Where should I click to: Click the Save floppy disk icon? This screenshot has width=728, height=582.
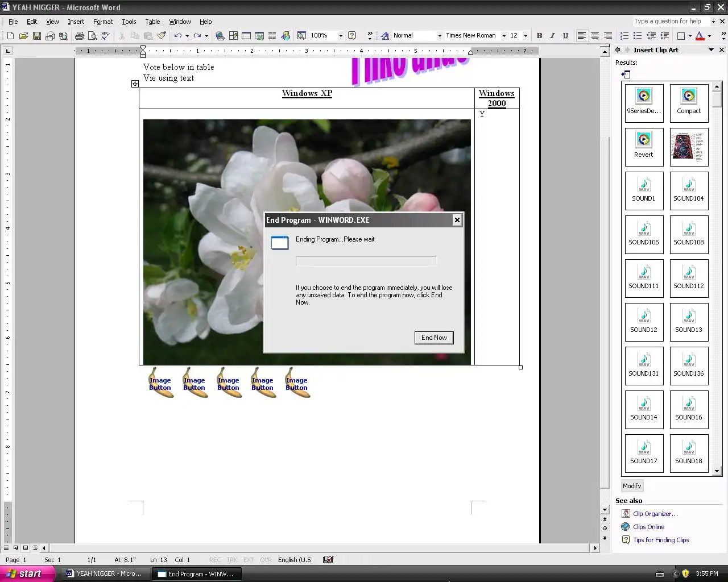tap(36, 36)
